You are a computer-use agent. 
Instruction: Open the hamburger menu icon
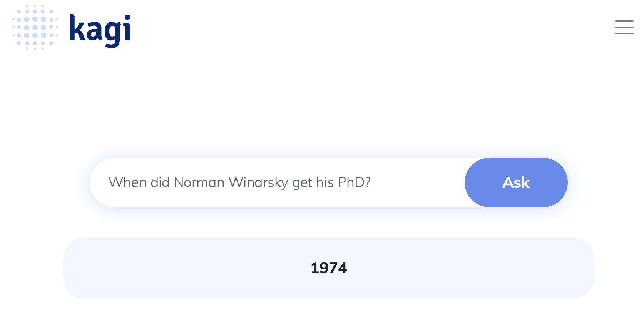pyautogui.click(x=624, y=27)
